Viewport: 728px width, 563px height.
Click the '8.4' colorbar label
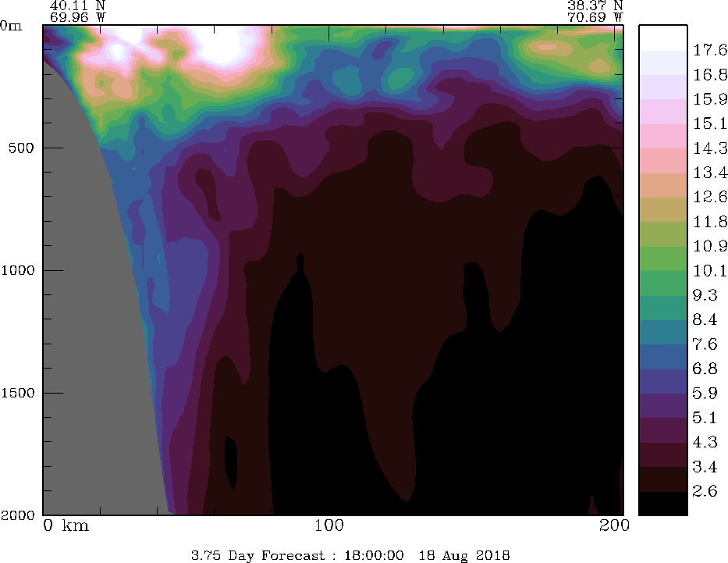tap(705, 319)
